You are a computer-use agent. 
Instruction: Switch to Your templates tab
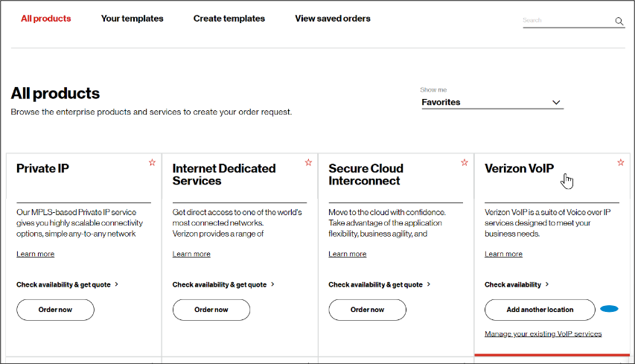(132, 19)
